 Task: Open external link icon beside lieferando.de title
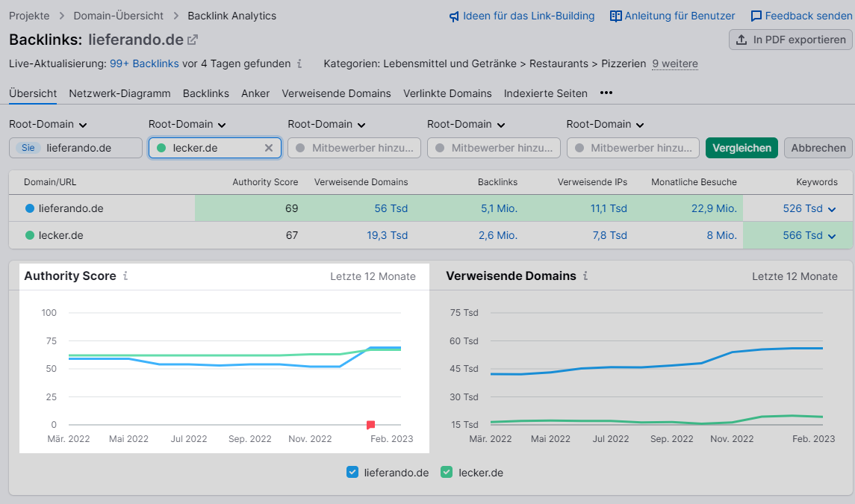click(193, 40)
